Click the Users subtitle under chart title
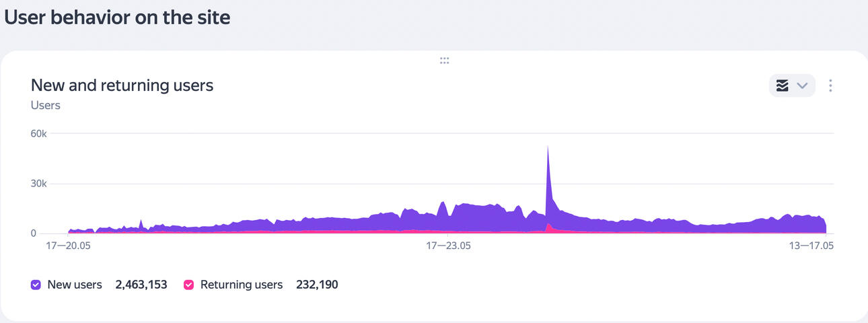 [x=46, y=106]
